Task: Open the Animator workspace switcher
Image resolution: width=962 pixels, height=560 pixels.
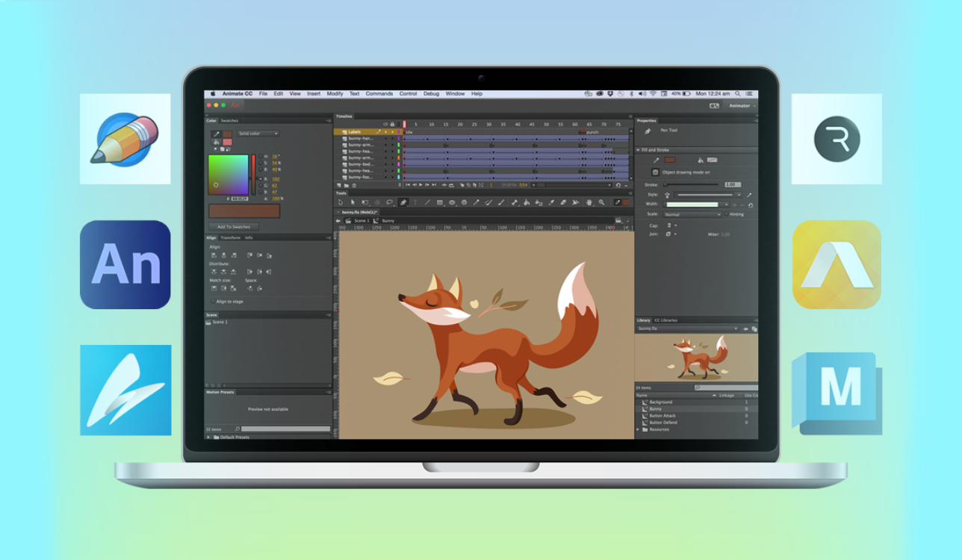Action: (742, 106)
